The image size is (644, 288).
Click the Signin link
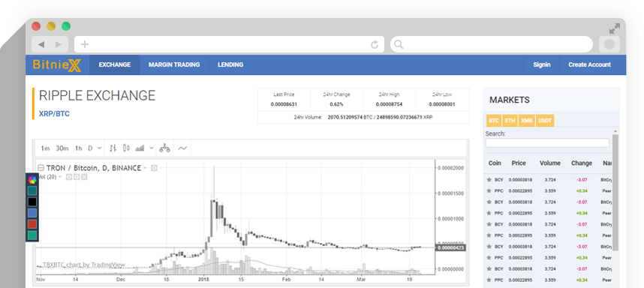point(542,64)
